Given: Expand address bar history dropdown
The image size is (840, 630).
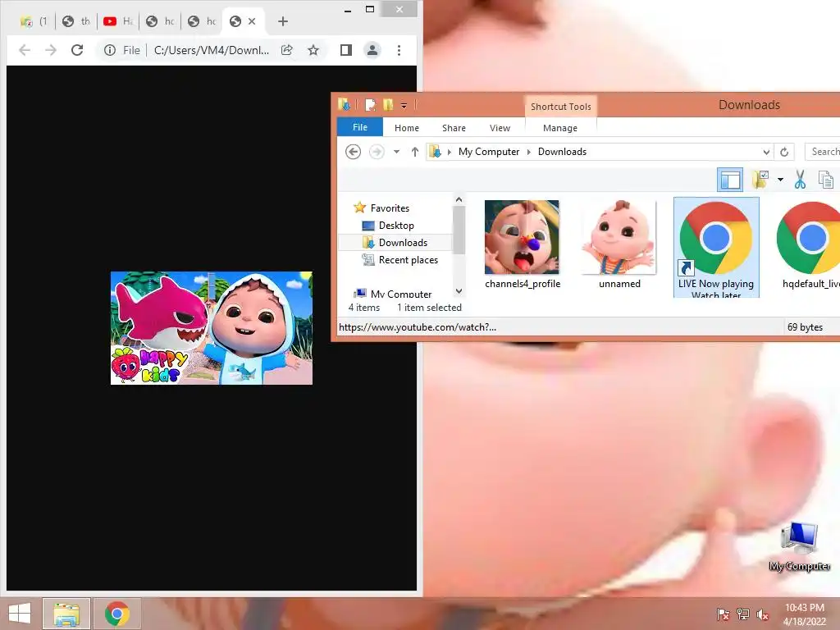Looking at the screenshot, I should [767, 152].
